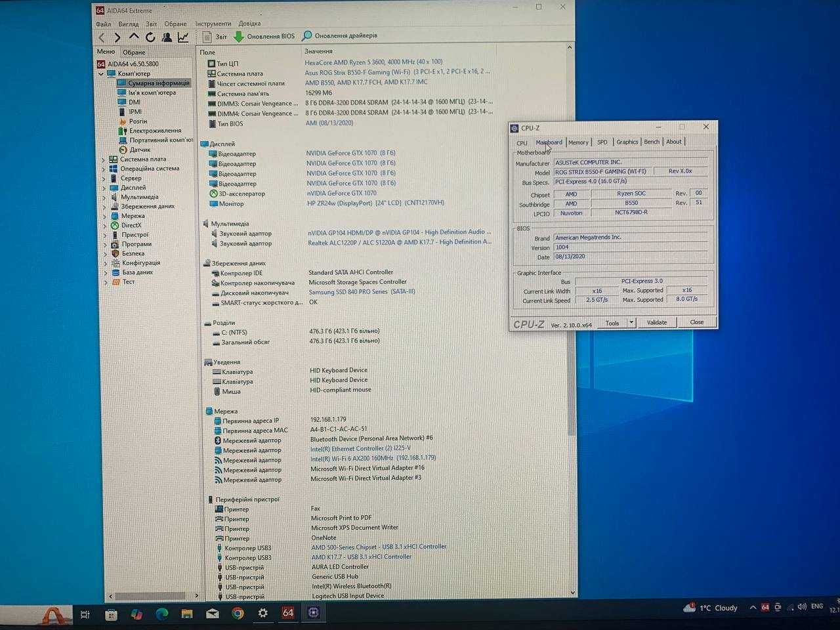
Task: Expand the Пристрої tree branch
Action: [104, 235]
